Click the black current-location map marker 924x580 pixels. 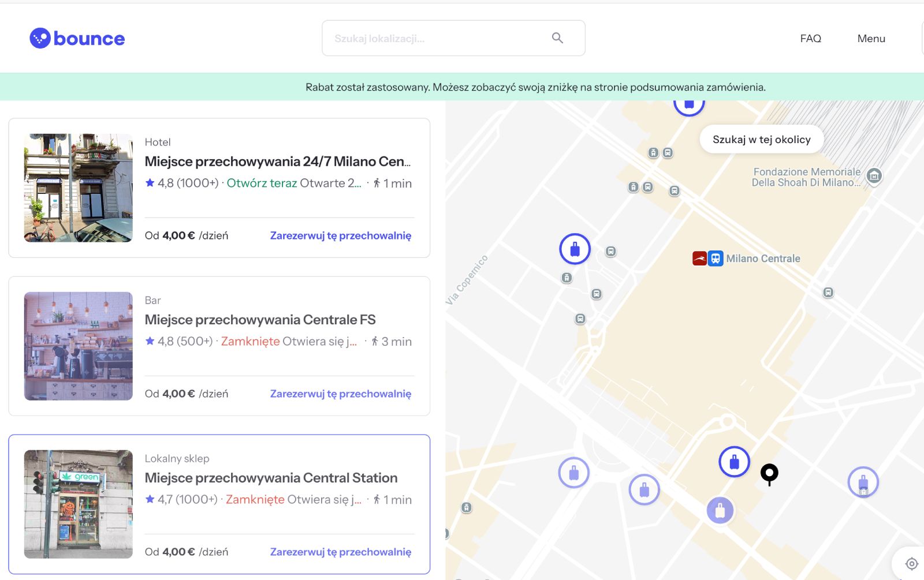(769, 474)
